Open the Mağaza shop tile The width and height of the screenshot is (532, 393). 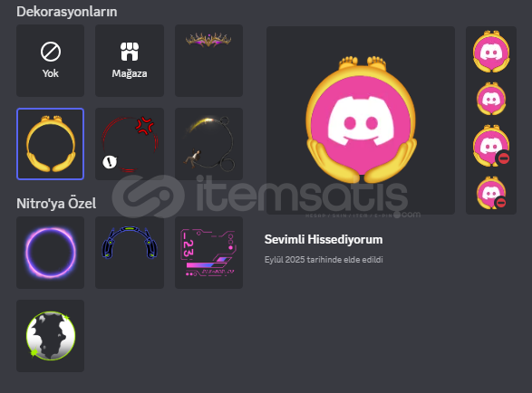(x=130, y=61)
